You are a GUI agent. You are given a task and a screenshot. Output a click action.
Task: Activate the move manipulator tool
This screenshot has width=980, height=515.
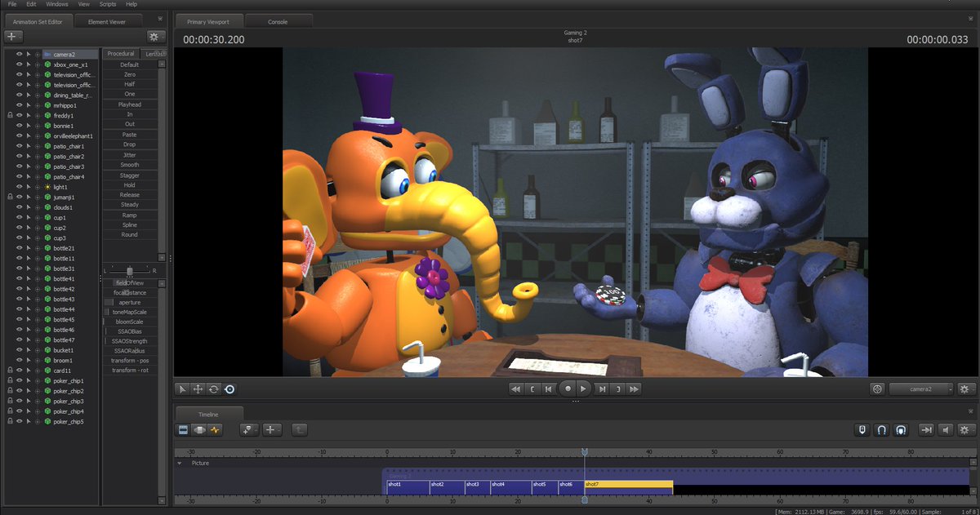click(x=198, y=389)
